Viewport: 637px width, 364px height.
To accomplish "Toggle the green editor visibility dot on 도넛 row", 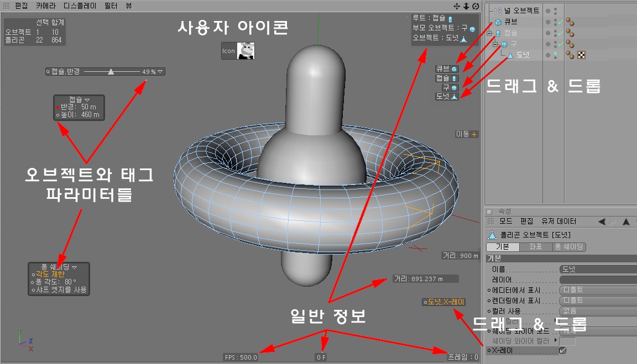I will point(555,53).
